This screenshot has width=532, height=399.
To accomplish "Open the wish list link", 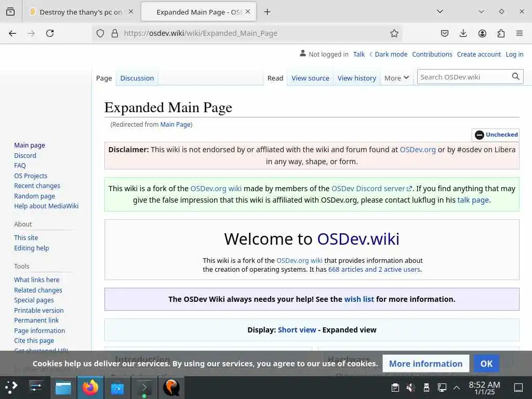I will click(x=359, y=299).
